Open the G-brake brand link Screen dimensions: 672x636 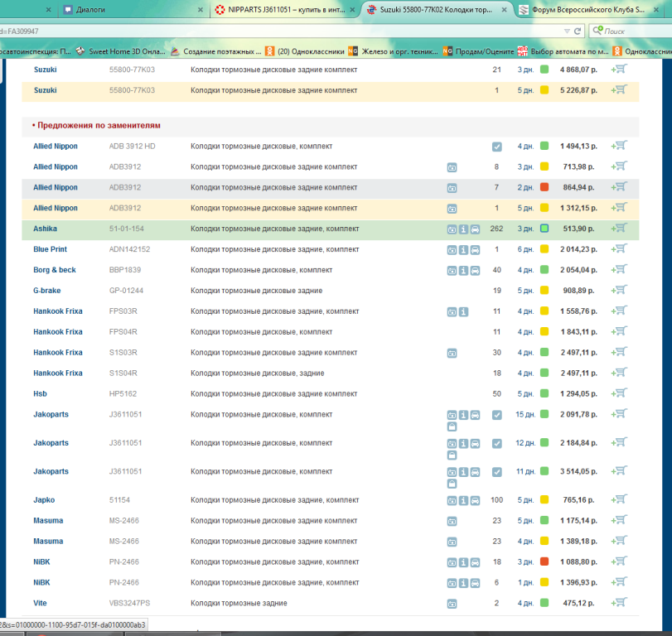[46, 291]
